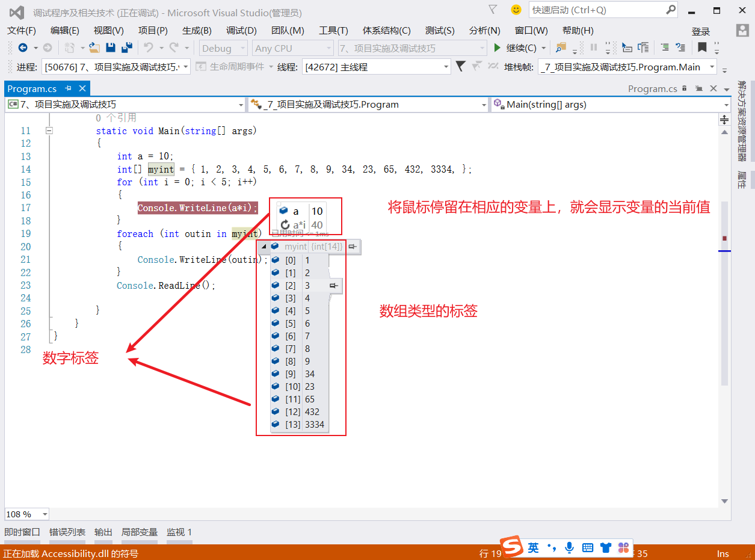Click pin icon beside array value 3
The image size is (755, 560).
(x=335, y=286)
